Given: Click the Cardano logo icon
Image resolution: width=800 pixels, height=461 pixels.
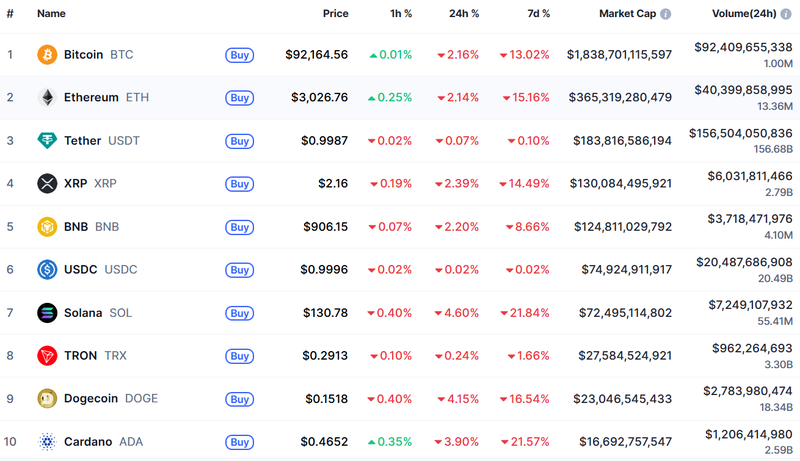Looking at the screenshot, I should tap(47, 441).
